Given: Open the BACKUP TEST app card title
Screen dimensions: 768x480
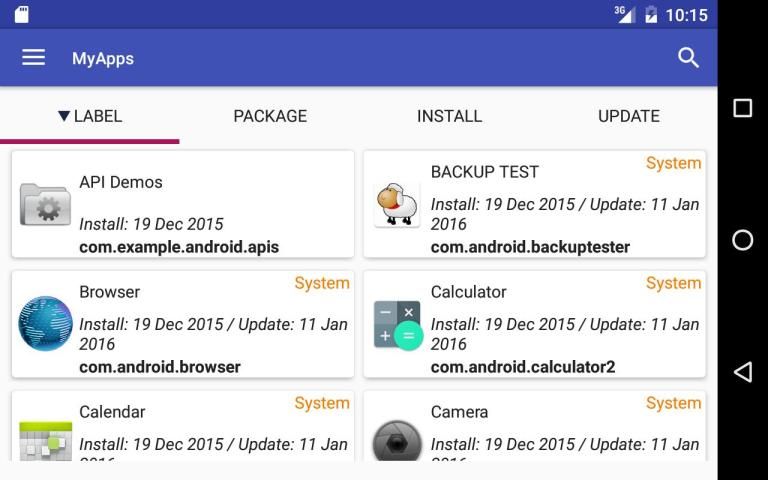Looking at the screenshot, I should pos(484,172).
